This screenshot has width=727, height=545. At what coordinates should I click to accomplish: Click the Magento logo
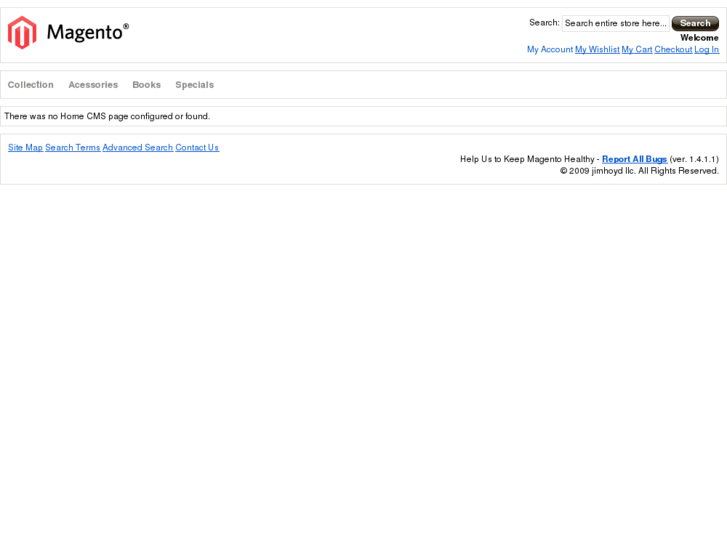(68, 32)
